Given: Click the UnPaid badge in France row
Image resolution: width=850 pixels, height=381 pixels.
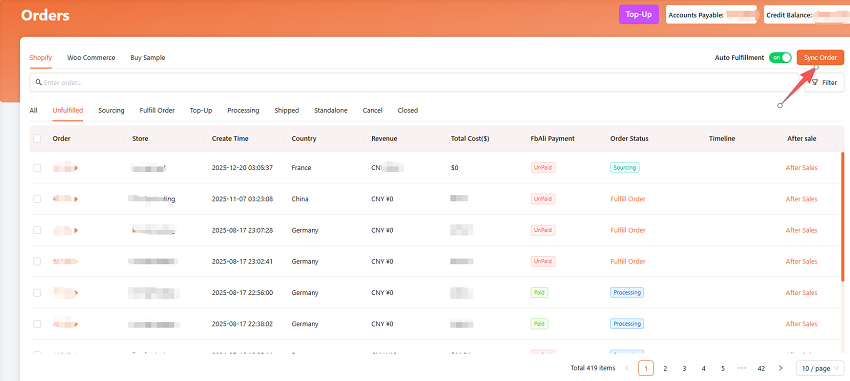Looking at the screenshot, I should click(x=543, y=168).
